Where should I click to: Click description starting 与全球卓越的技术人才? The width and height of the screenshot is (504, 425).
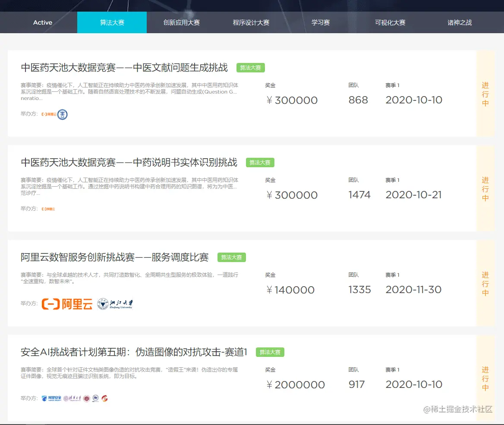click(x=129, y=278)
